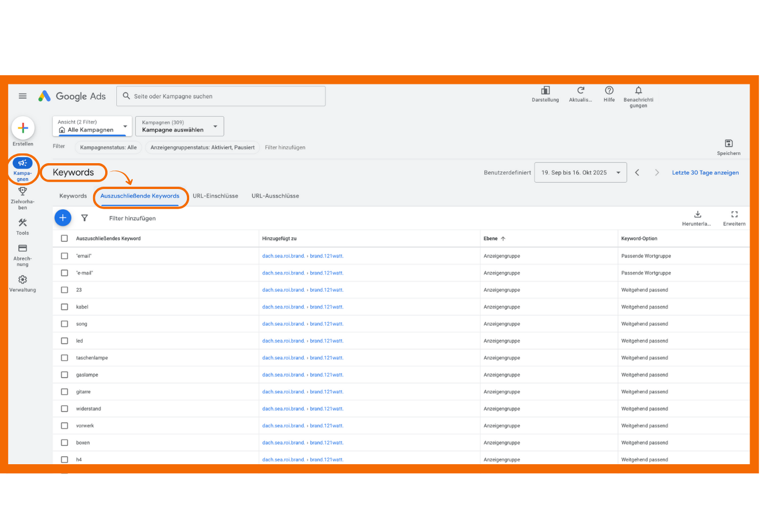The width and height of the screenshot is (760, 532).
Task: Click the Erstellen plus button
Action: pyautogui.click(x=23, y=128)
